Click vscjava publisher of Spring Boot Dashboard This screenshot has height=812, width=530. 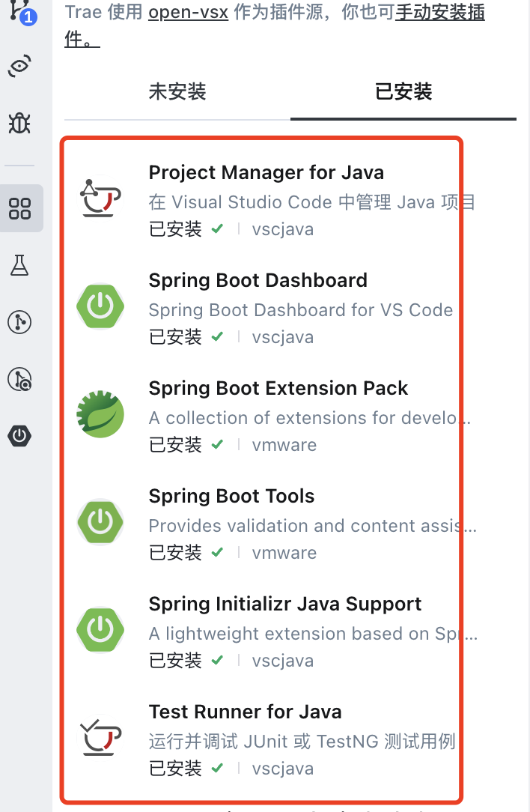(283, 337)
